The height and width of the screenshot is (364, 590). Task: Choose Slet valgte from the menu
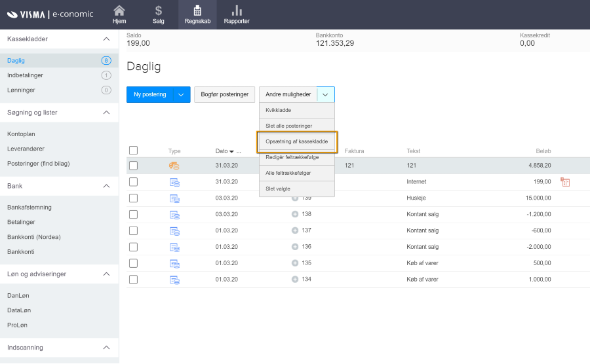(297, 189)
